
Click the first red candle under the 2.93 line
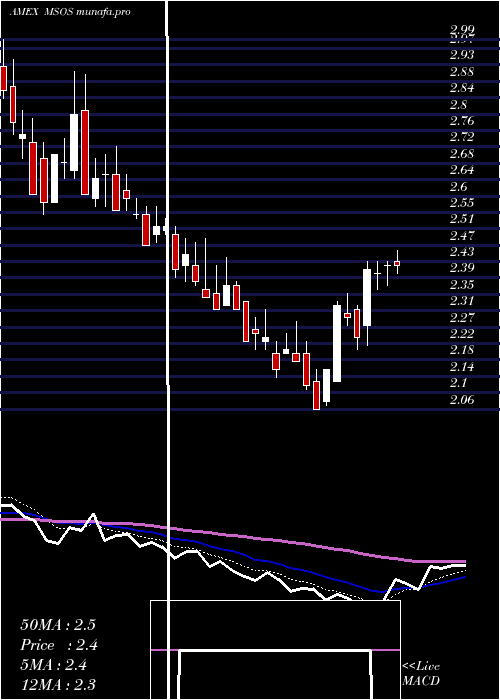pyautogui.click(x=3, y=78)
